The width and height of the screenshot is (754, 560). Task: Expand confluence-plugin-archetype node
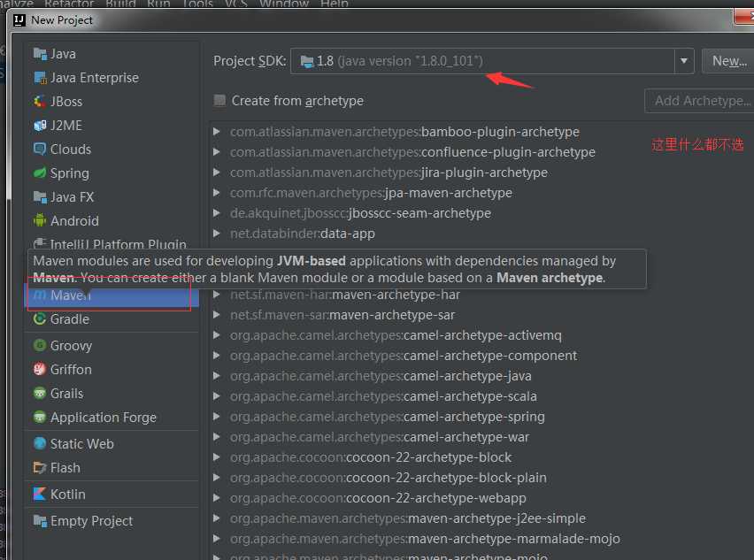217,152
